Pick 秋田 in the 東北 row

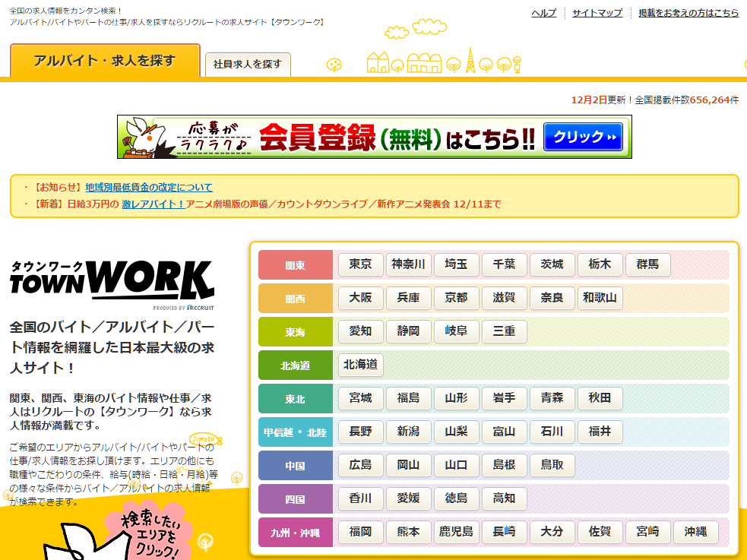pyautogui.click(x=600, y=398)
